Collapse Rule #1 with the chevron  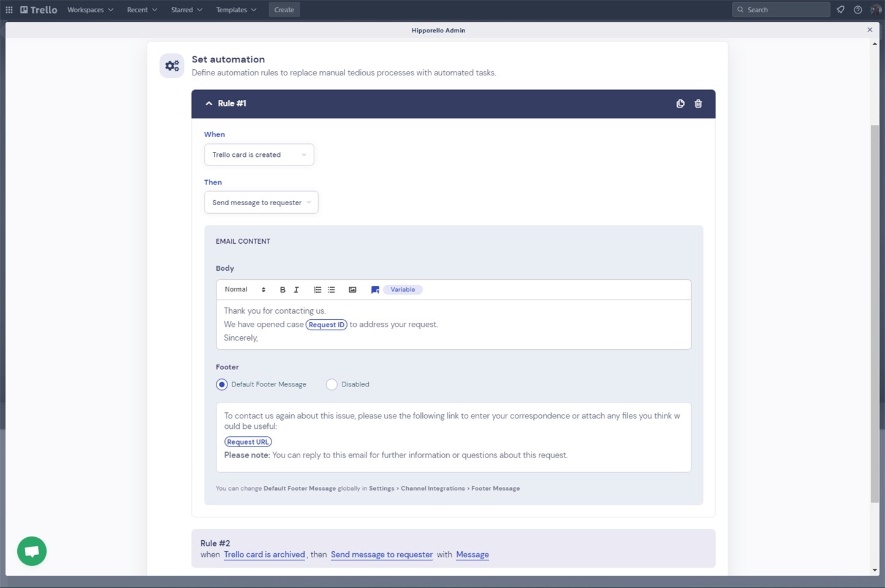pos(209,104)
